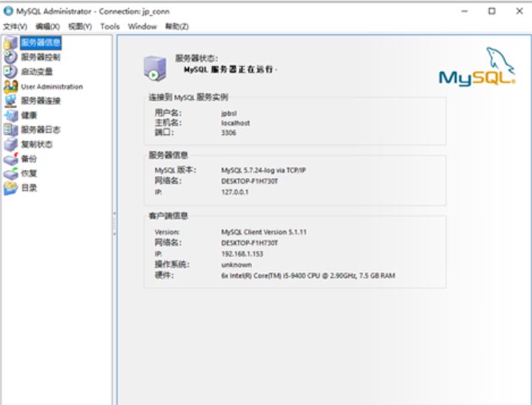
Task: Click the running server status icon
Action: [155, 68]
